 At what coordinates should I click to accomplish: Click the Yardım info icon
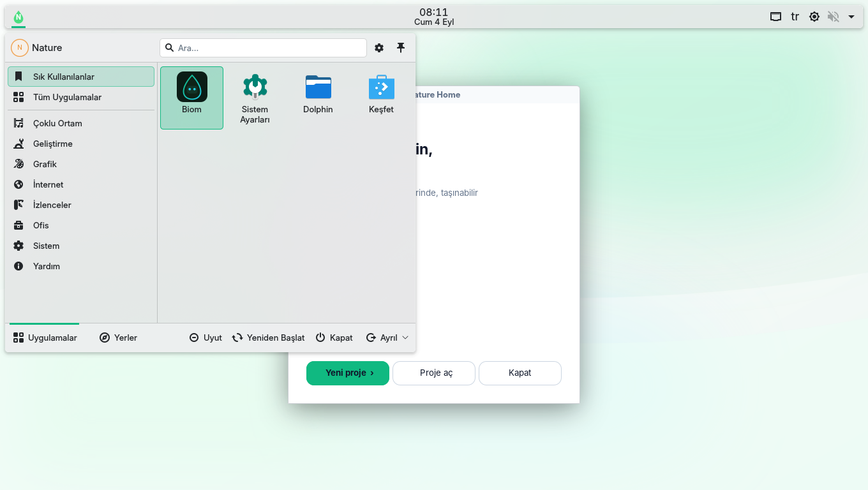click(x=19, y=266)
